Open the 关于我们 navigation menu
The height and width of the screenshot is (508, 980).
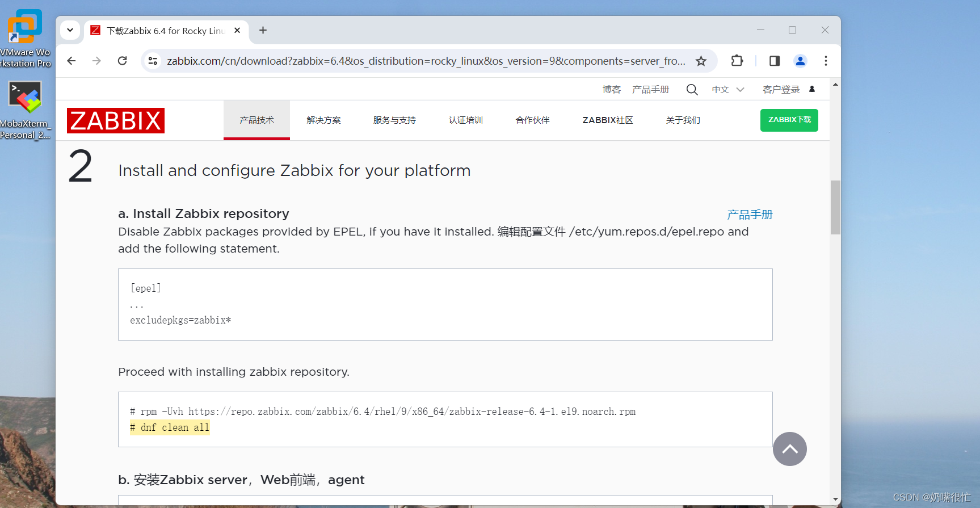[683, 120]
